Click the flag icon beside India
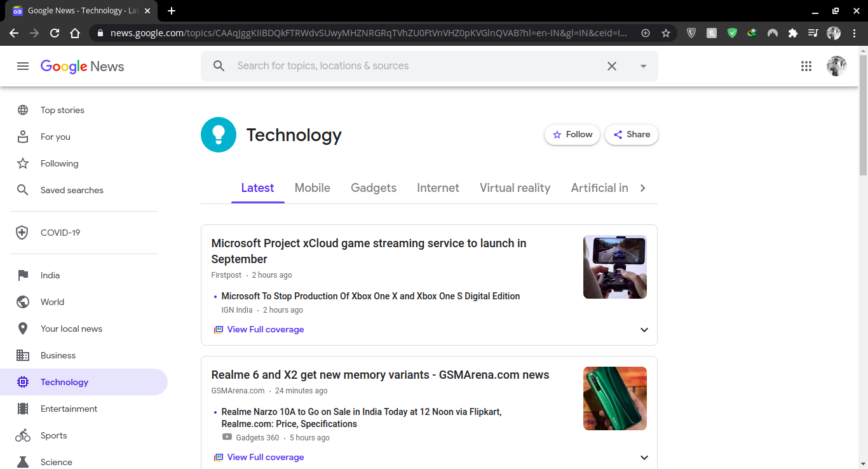The height and width of the screenshot is (469, 868). click(23, 275)
